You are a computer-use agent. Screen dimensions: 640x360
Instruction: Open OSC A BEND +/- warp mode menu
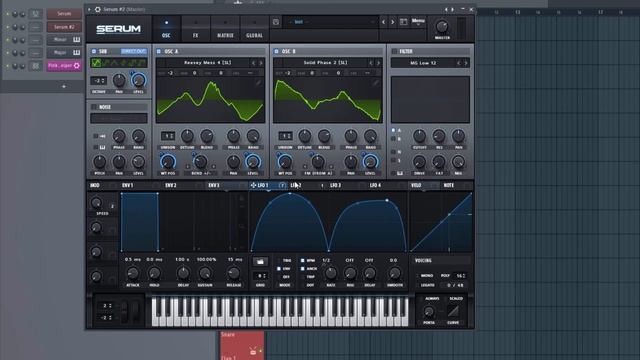pyautogui.click(x=200, y=173)
